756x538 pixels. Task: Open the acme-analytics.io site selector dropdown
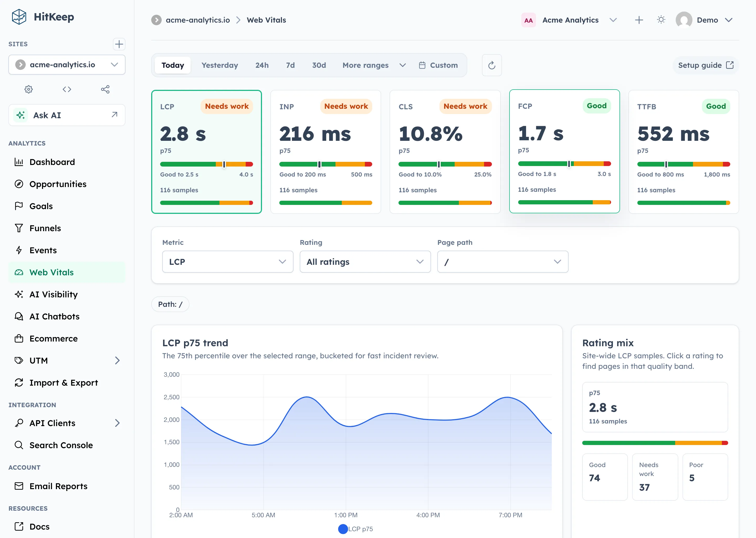point(67,65)
